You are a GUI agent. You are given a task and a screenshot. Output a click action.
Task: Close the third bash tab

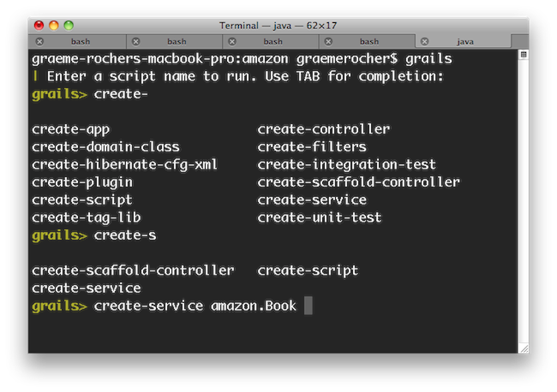tap(232, 41)
